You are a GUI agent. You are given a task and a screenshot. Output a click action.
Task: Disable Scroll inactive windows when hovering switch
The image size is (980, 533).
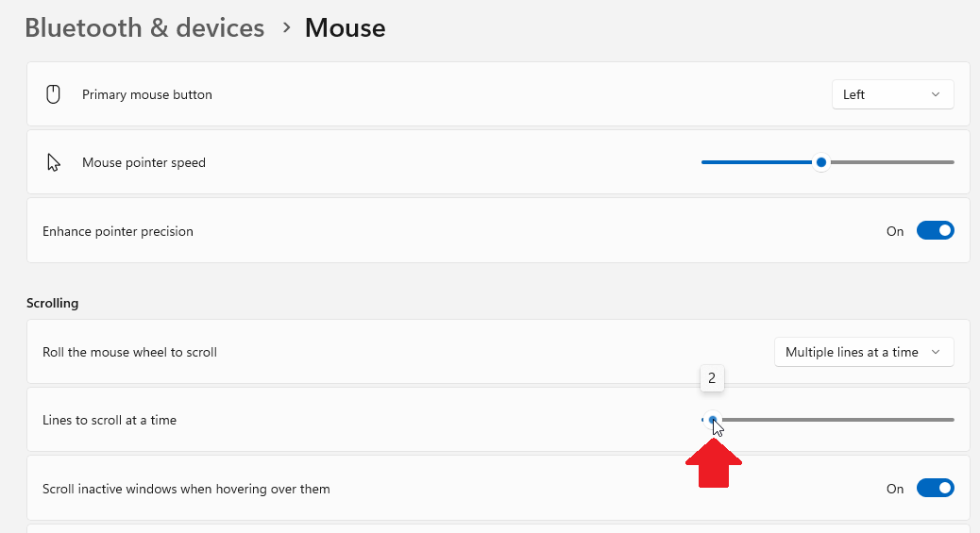tap(935, 488)
